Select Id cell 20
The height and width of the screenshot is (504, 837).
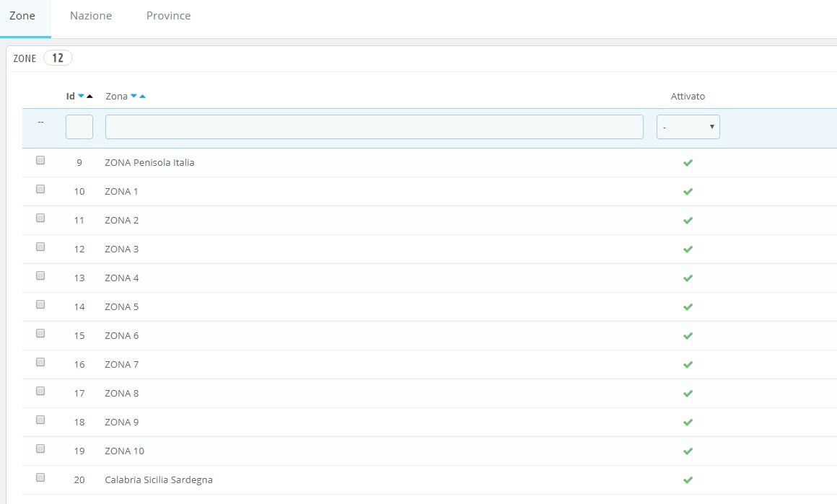pyautogui.click(x=79, y=479)
